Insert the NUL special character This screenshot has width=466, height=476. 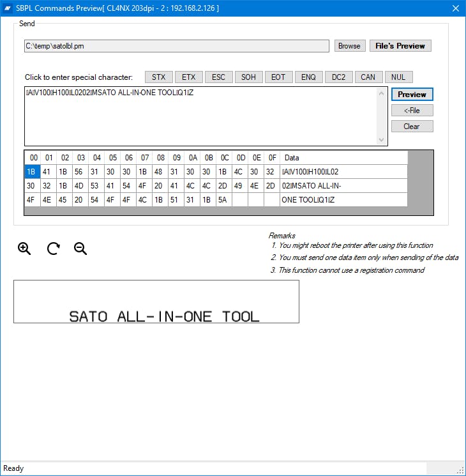pyautogui.click(x=398, y=77)
